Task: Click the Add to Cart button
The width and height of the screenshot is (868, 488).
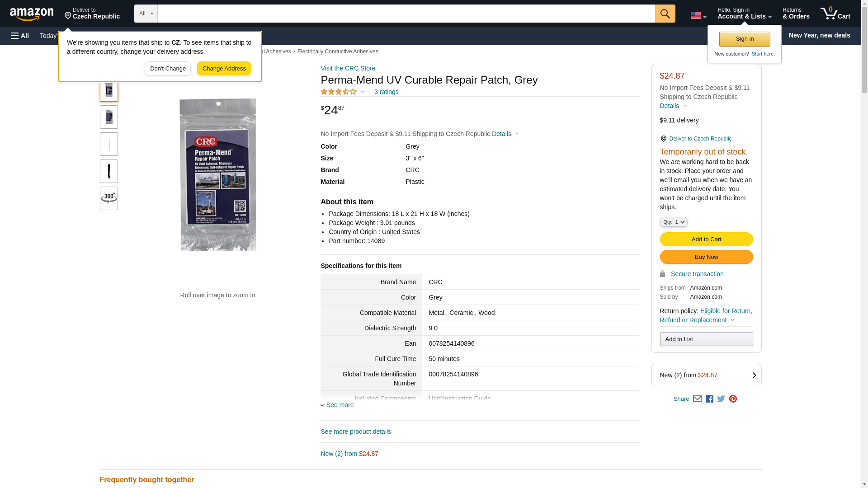Action: 706,239
